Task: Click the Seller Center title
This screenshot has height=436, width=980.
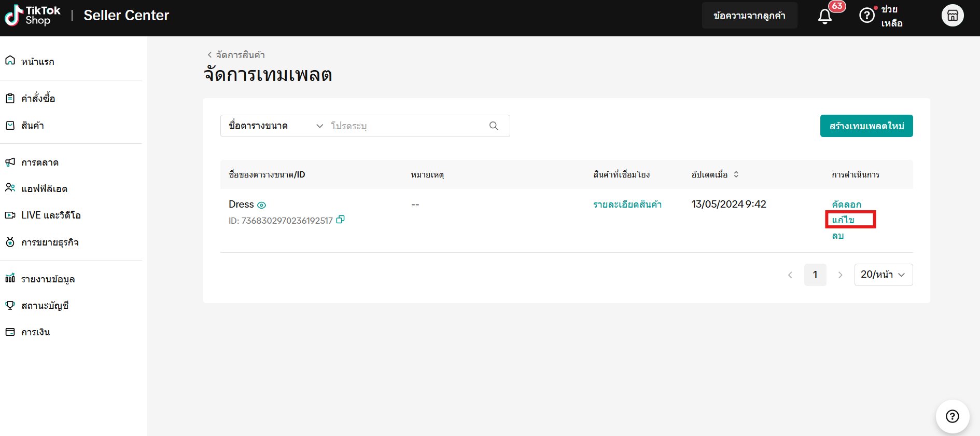Action: tap(127, 16)
